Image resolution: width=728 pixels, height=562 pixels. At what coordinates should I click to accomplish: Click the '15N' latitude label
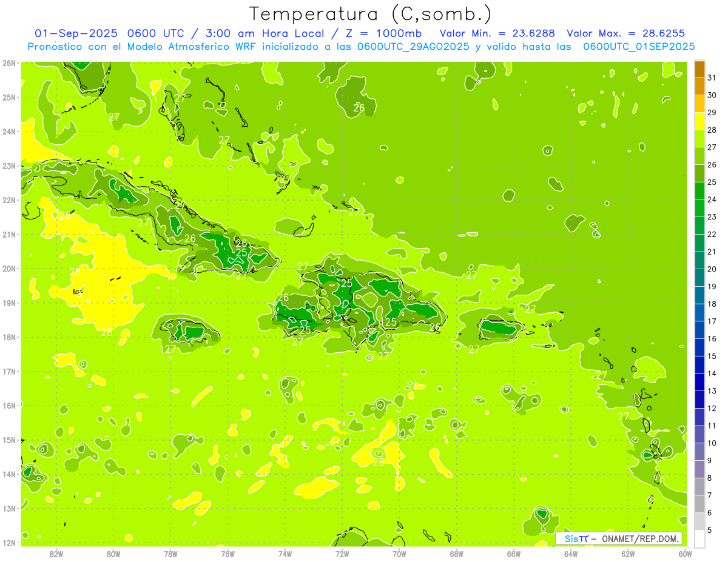(x=8, y=440)
